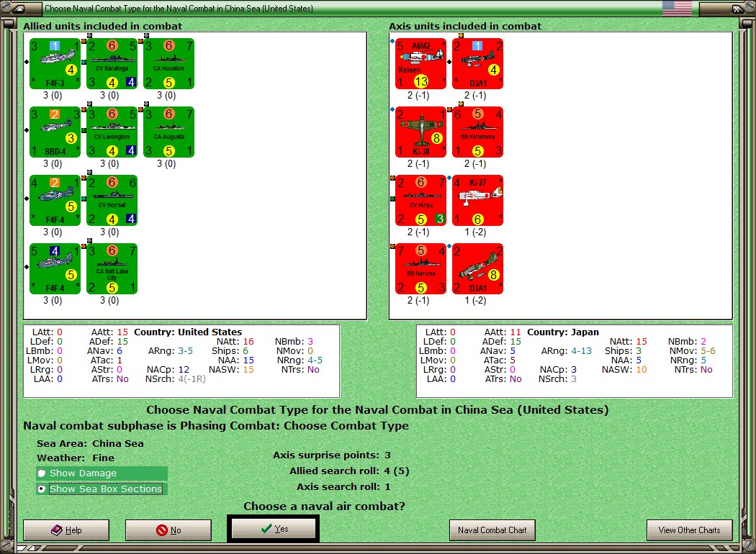756x554 pixels.
Task: Click the Allied search roll: 4 (5) text
Action: coord(349,471)
